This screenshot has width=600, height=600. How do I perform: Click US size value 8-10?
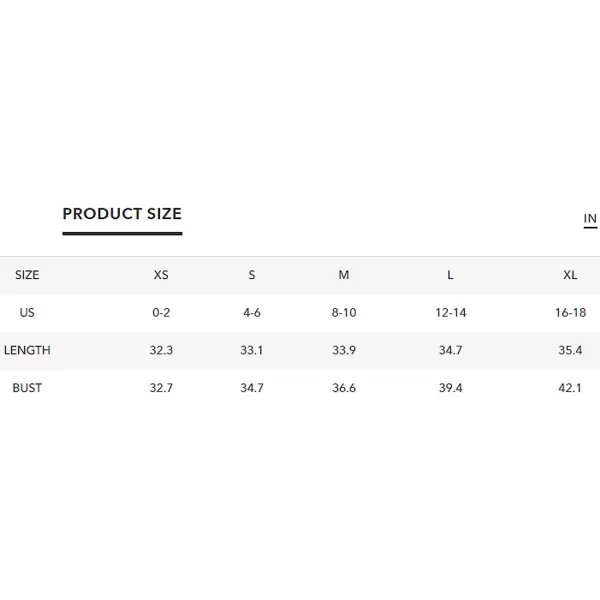[344, 313]
